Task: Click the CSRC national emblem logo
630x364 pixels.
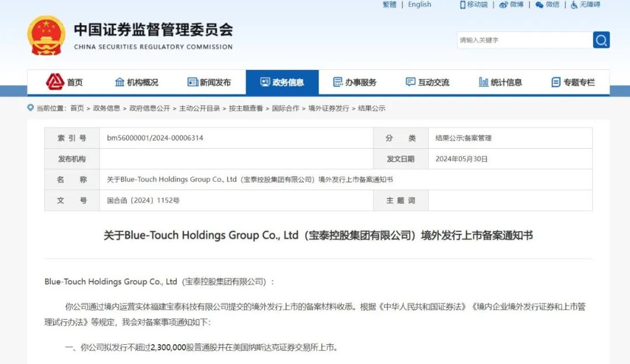Action: [47, 36]
